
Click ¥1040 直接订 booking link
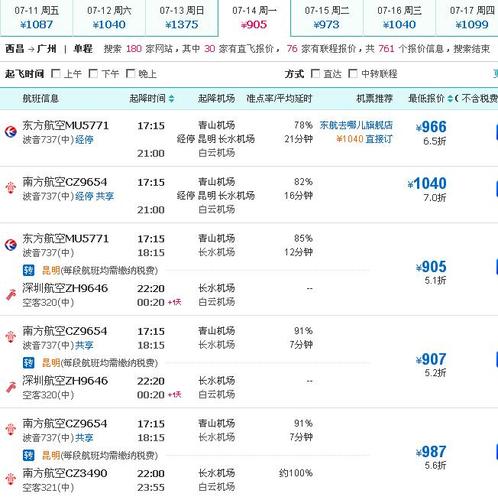point(364,139)
